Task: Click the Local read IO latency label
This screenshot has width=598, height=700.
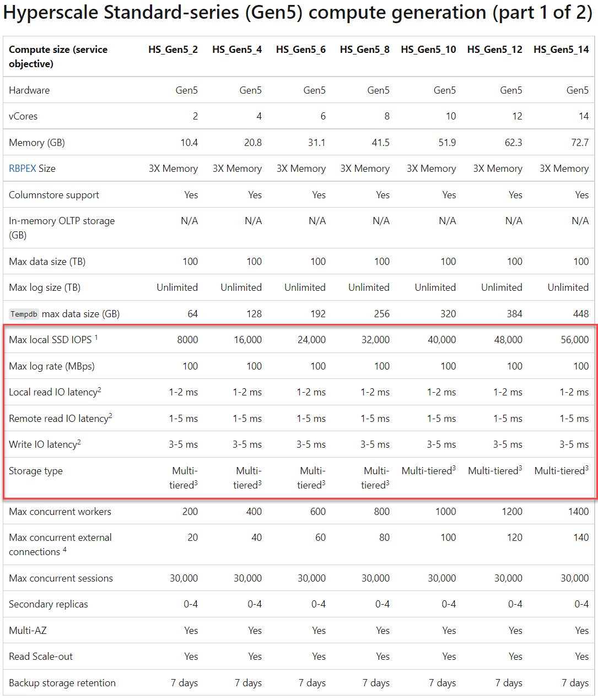Action: [55, 392]
